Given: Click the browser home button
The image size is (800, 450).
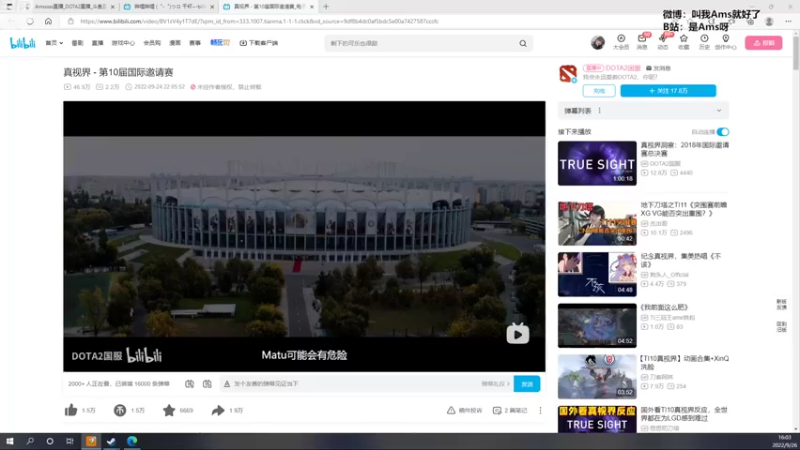Looking at the screenshot, I should click(x=48, y=21).
